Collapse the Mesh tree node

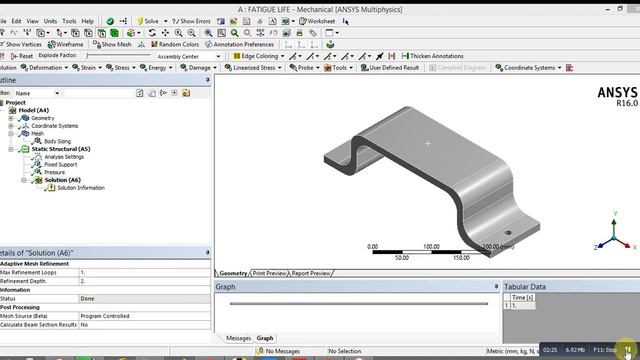tap(11, 133)
